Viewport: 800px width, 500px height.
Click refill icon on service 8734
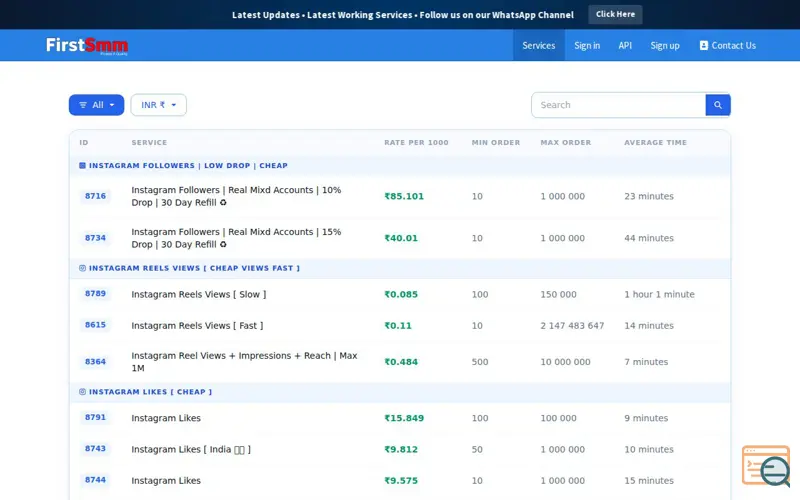click(223, 244)
